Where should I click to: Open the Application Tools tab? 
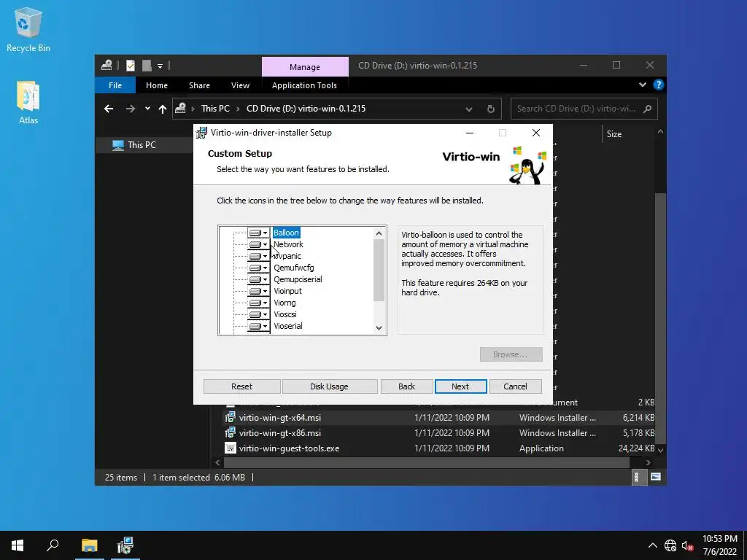pos(304,85)
